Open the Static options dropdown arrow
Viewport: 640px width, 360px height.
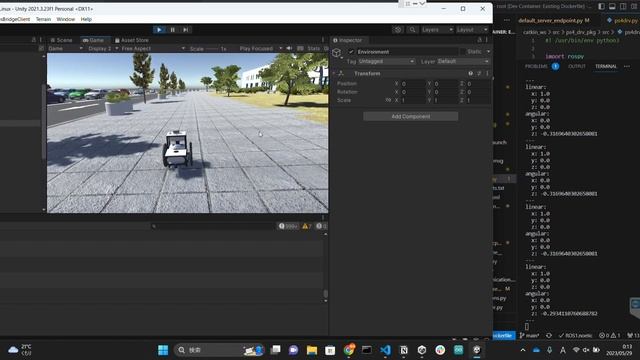tap(488, 52)
